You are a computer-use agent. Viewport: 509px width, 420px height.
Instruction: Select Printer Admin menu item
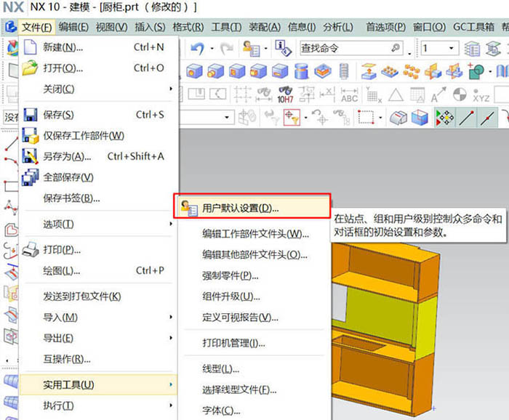point(254,343)
